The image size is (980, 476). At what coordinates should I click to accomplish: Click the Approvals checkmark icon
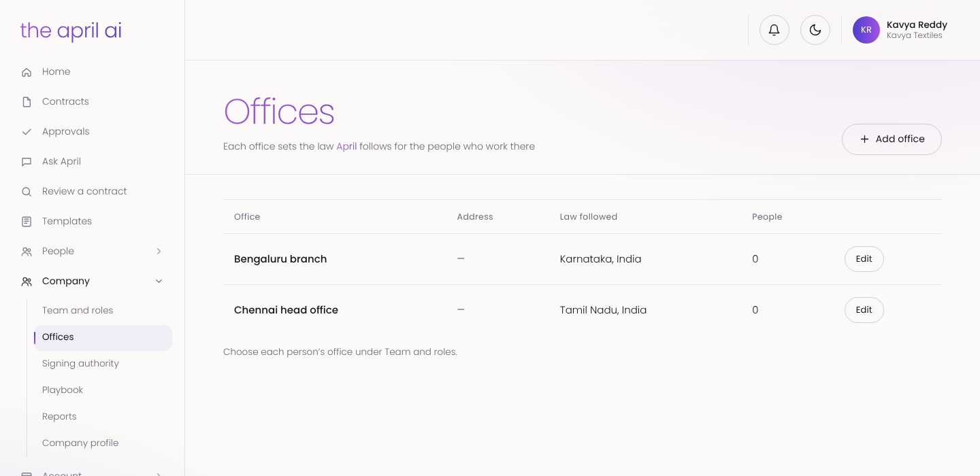[x=27, y=132]
